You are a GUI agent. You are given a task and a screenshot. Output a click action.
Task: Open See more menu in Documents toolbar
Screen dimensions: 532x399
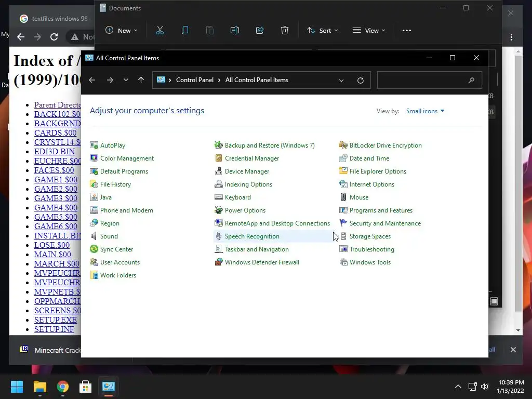[407, 31]
